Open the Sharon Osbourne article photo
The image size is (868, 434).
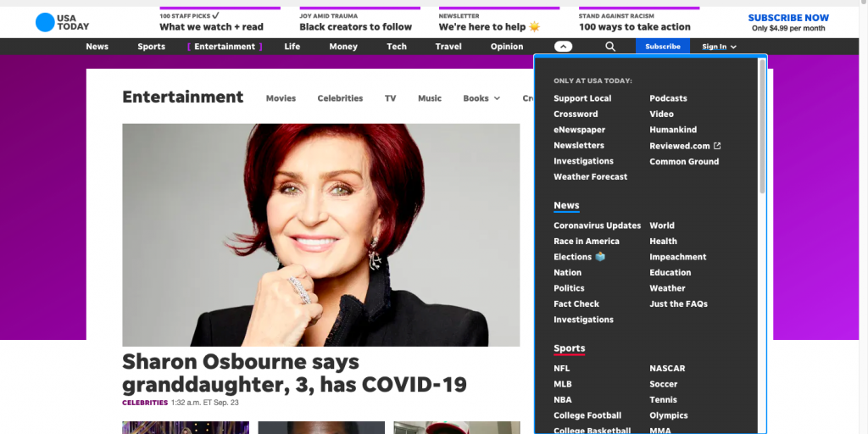pyautogui.click(x=320, y=235)
